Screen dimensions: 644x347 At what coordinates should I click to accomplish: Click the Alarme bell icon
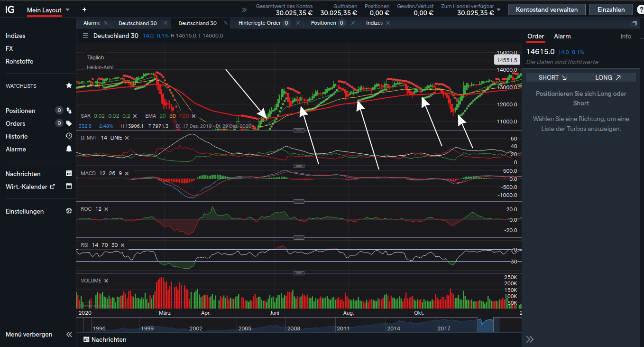coord(69,149)
